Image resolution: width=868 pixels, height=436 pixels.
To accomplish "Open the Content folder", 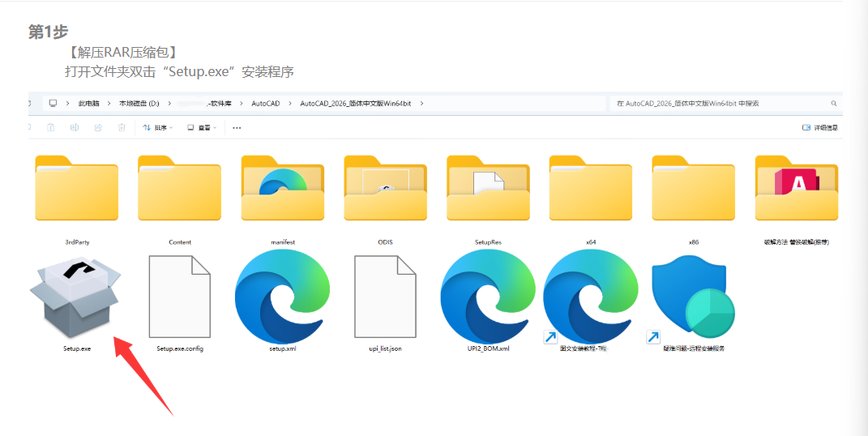I will (x=179, y=188).
